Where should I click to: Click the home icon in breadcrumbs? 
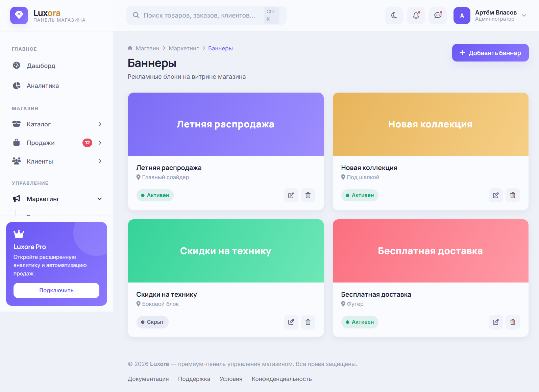[130, 48]
